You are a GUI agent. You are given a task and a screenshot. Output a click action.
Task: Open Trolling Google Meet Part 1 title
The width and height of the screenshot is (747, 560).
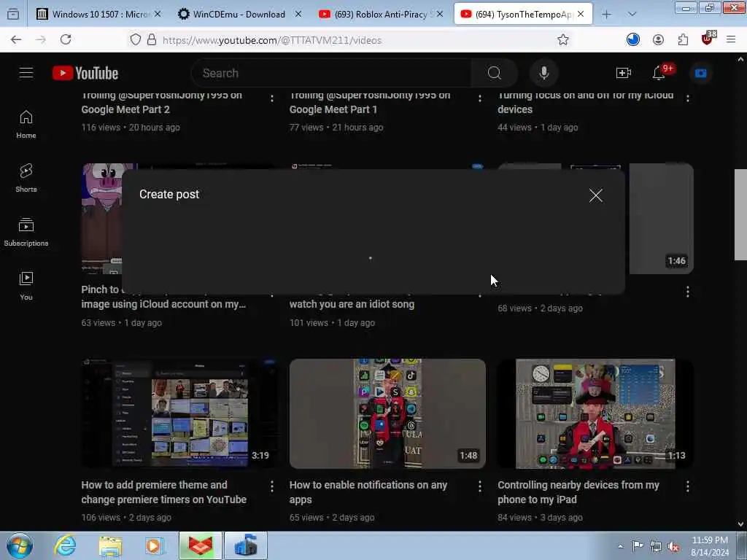pyautogui.click(x=370, y=102)
